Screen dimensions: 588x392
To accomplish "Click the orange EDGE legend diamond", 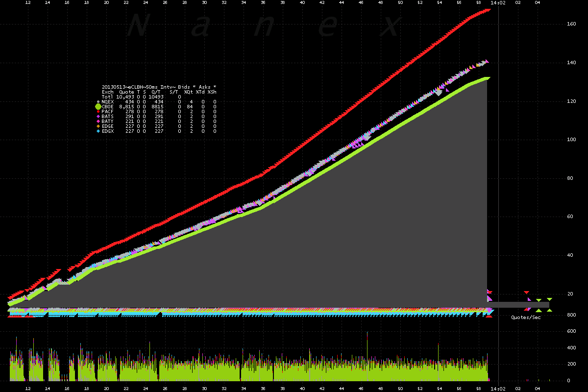I will [98, 126].
